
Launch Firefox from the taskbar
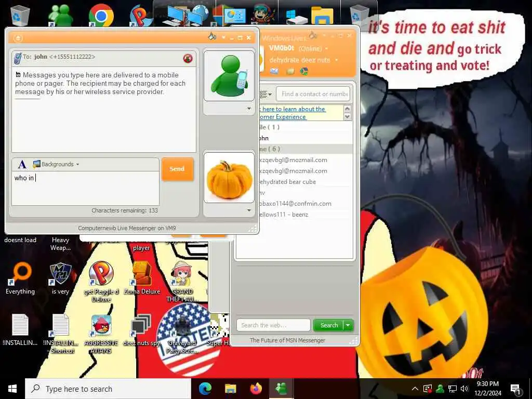(256, 389)
